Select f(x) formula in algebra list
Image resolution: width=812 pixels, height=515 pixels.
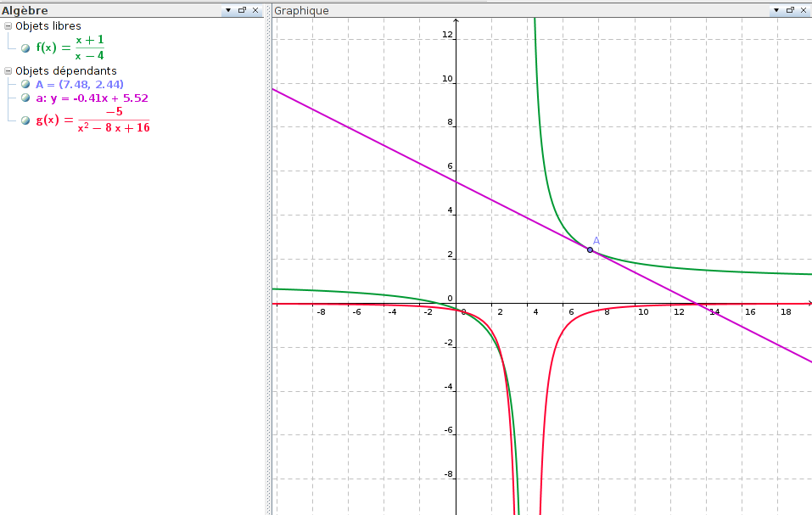coord(70,48)
